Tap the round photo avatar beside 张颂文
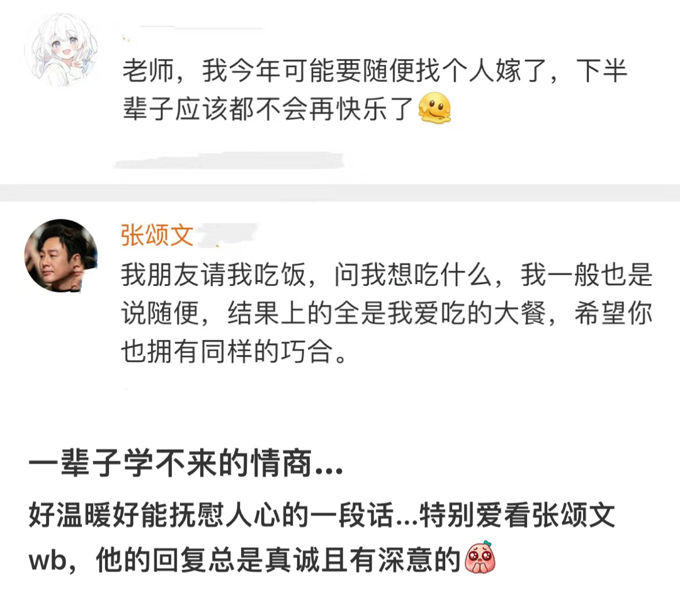The height and width of the screenshot is (616, 680). (60, 255)
